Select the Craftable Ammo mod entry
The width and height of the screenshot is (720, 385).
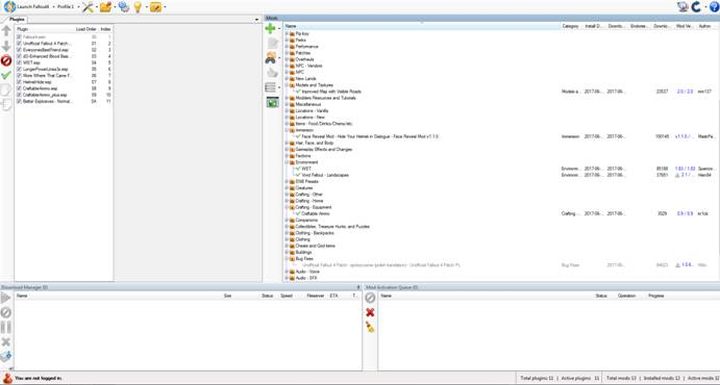coord(315,214)
